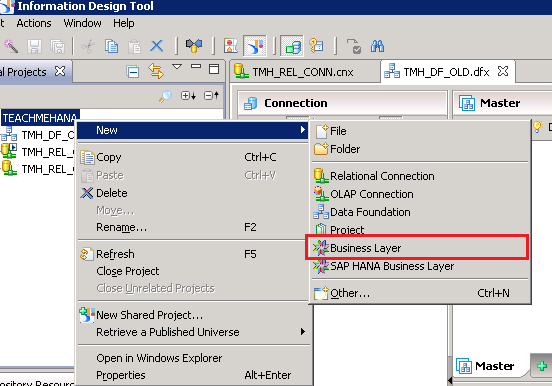Click the grayed checkmark list toolbar icon
Image resolution: width=552 pixels, height=386 pixels.
354,46
